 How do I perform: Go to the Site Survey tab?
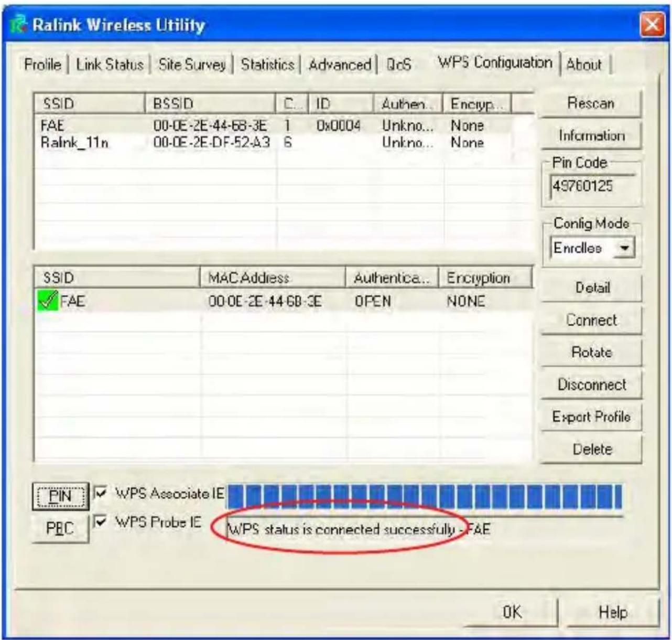[x=192, y=65]
